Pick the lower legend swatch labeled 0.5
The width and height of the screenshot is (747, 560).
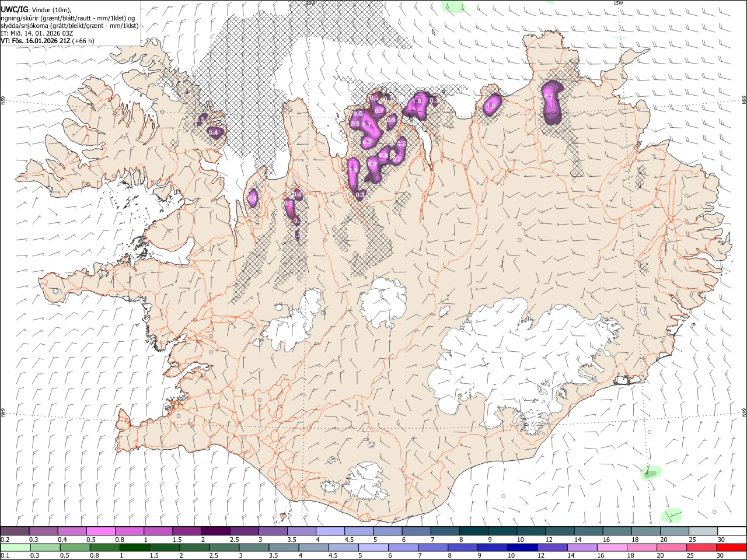(75, 548)
